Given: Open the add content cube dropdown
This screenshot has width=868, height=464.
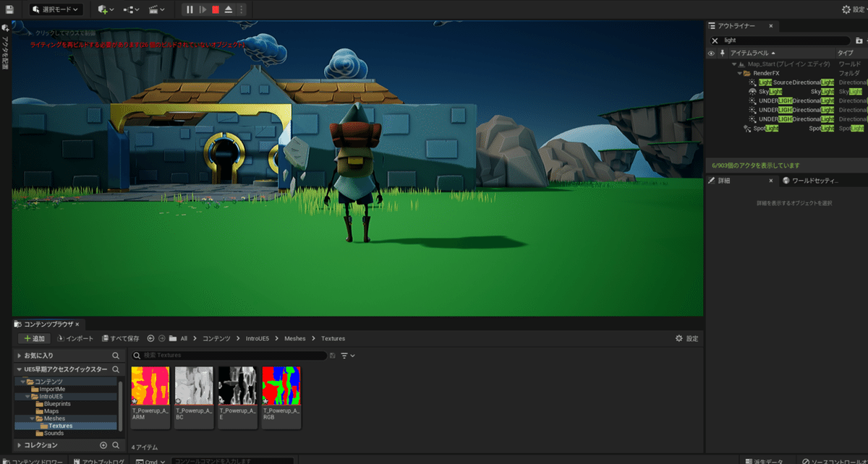Looking at the screenshot, I should coord(106,9).
